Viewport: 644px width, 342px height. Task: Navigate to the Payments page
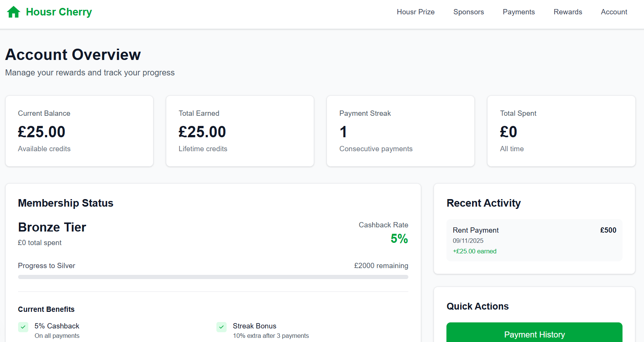(x=518, y=12)
